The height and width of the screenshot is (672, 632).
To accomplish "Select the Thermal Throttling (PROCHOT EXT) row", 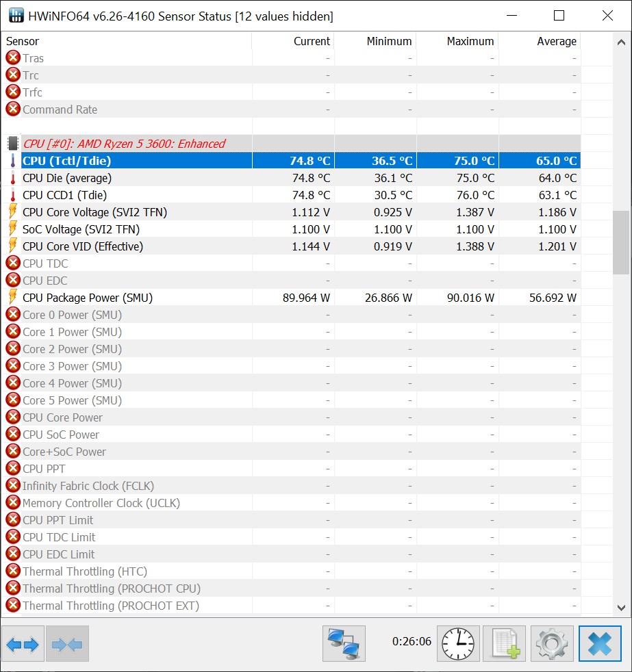I will (x=291, y=606).
